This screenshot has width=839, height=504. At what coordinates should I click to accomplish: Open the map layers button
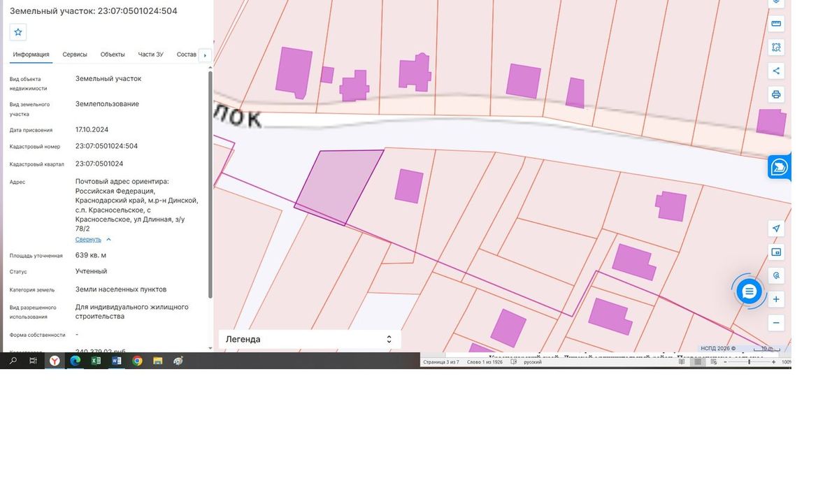tap(776, 3)
